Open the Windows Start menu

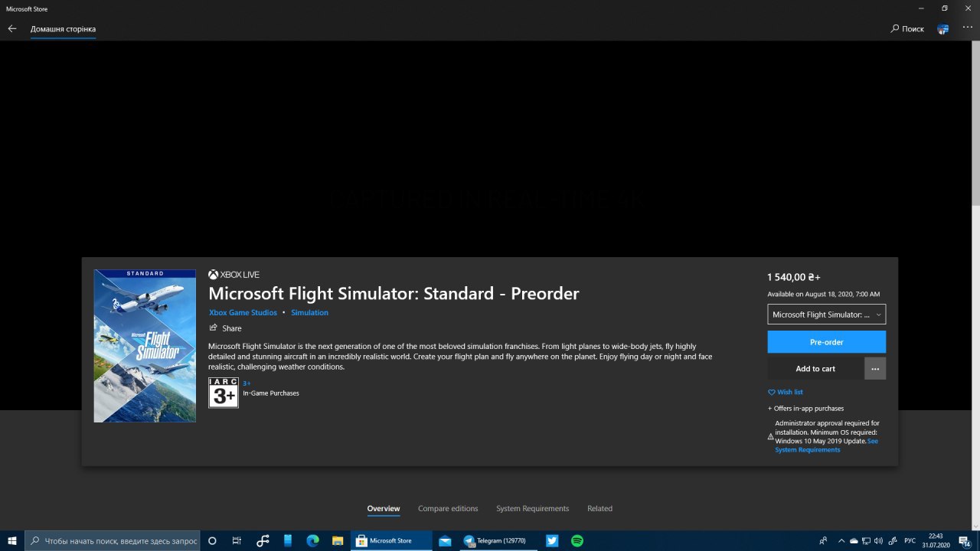coord(12,540)
